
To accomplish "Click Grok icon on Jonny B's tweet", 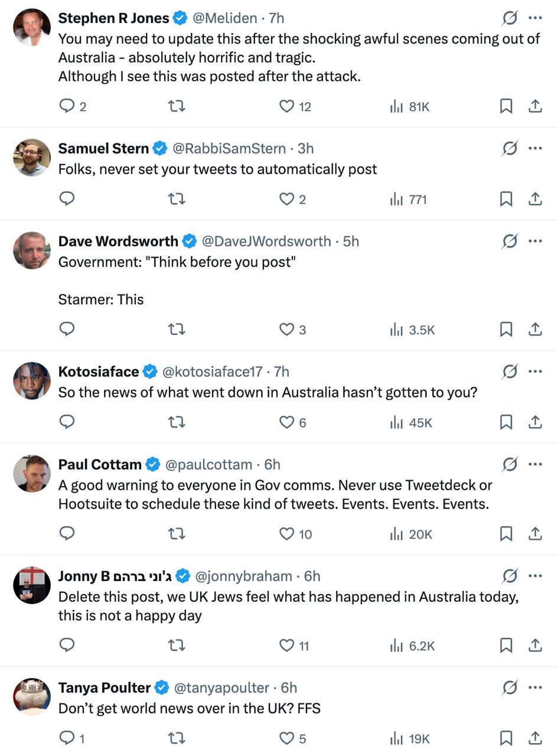I will [510, 576].
